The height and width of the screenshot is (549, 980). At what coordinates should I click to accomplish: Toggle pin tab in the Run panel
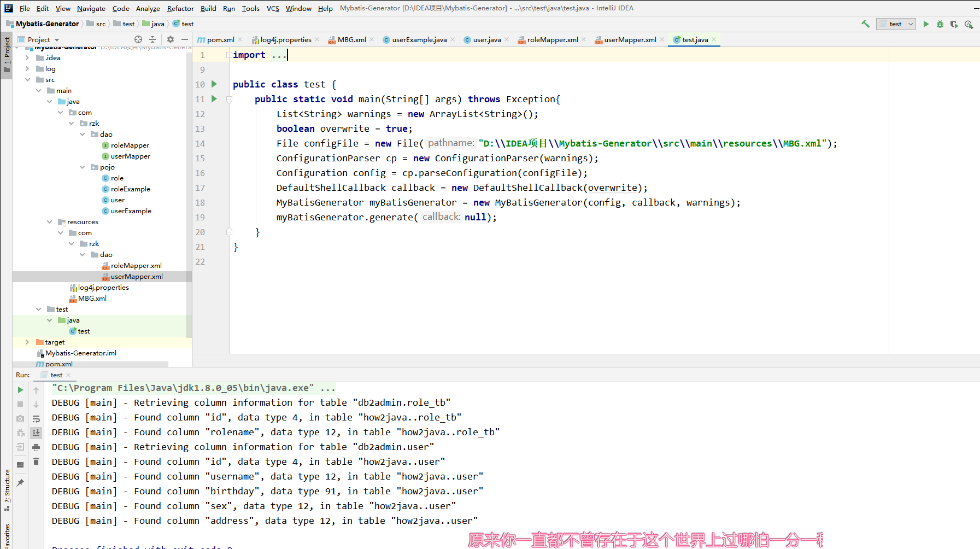[x=20, y=483]
